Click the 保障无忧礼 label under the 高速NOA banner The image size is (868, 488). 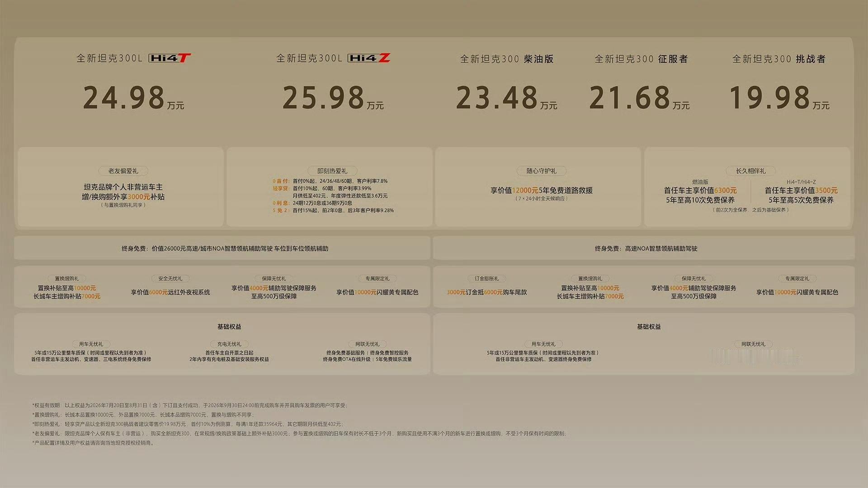[x=694, y=279]
